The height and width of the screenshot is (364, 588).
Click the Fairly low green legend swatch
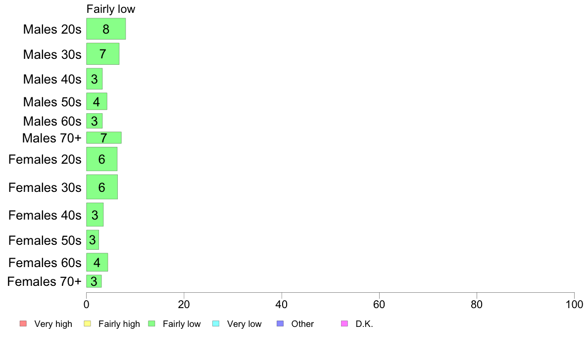[x=151, y=323]
